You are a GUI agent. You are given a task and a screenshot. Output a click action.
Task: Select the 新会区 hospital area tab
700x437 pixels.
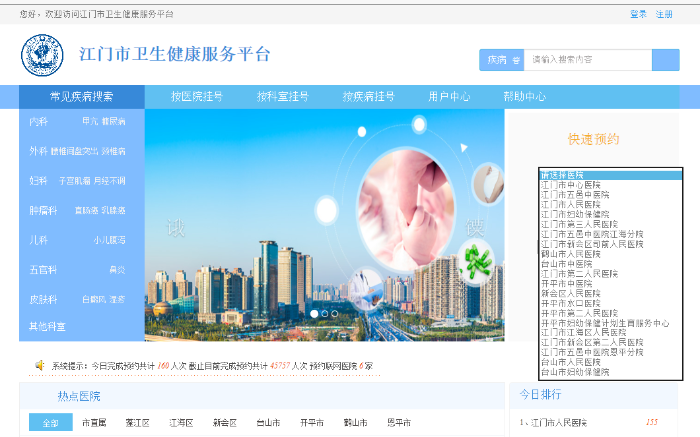[x=225, y=423]
